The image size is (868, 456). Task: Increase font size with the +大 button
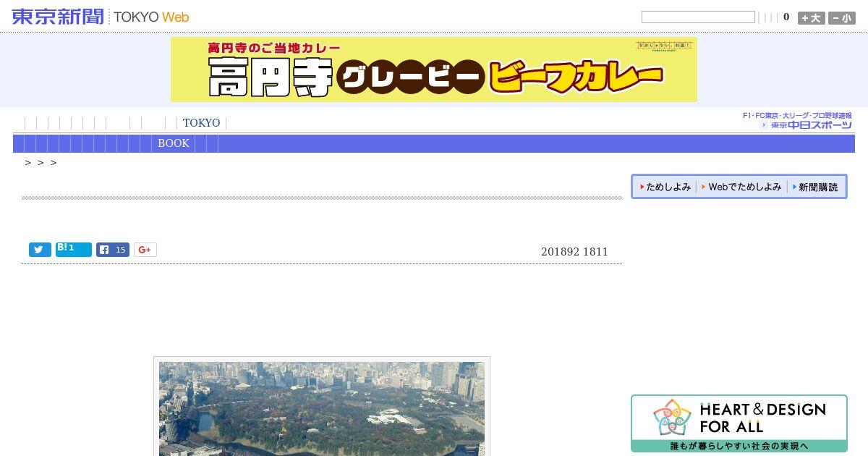click(x=811, y=18)
